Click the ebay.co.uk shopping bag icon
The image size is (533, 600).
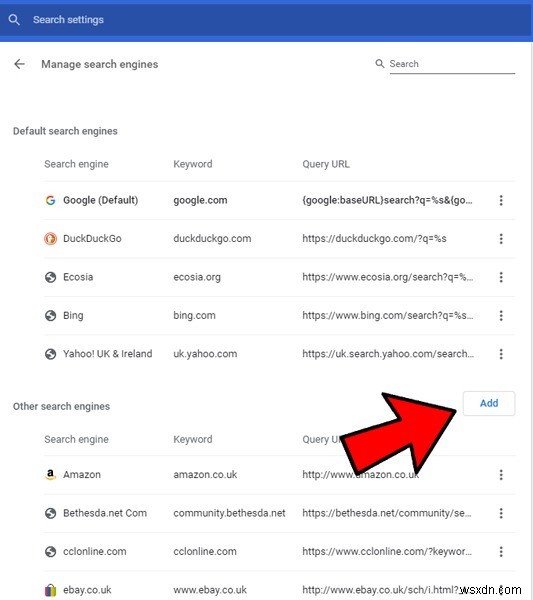point(51,590)
